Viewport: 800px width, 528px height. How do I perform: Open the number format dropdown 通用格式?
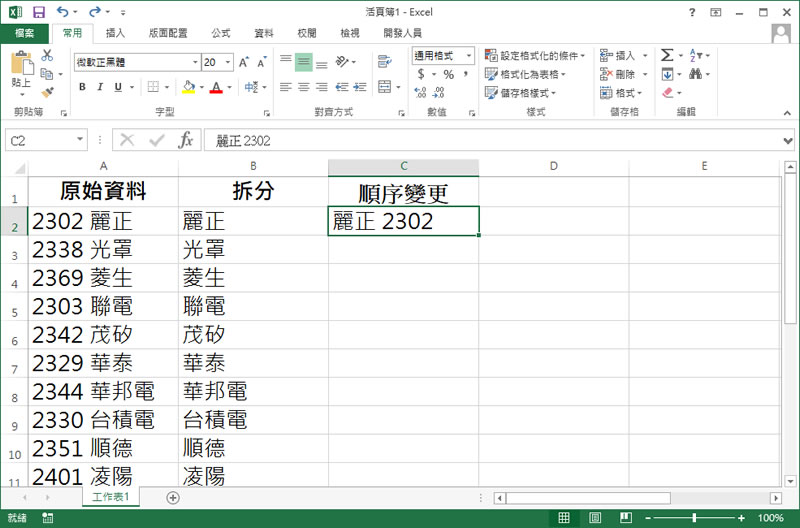tap(468, 56)
